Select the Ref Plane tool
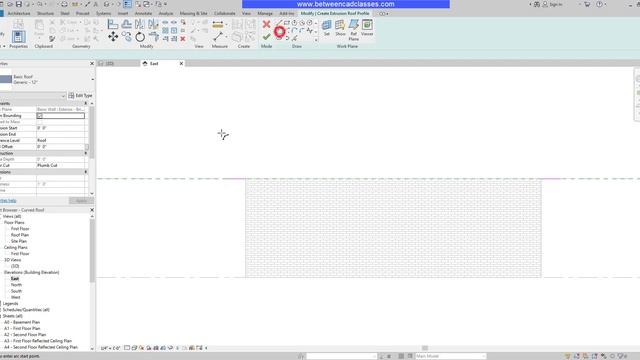Viewport: 640px width, 360px height. pyautogui.click(x=353, y=29)
